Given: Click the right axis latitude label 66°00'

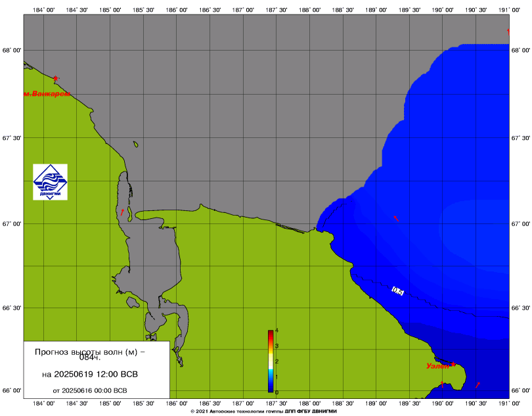Looking at the screenshot, I should 520,390.
